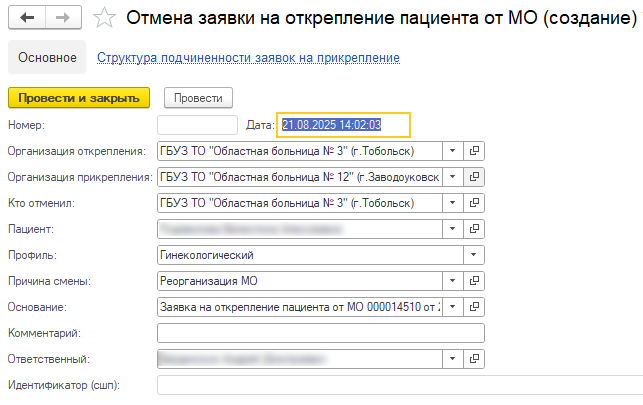643x405 pixels.
Task: Click the back navigation arrow
Action: (x=27, y=18)
